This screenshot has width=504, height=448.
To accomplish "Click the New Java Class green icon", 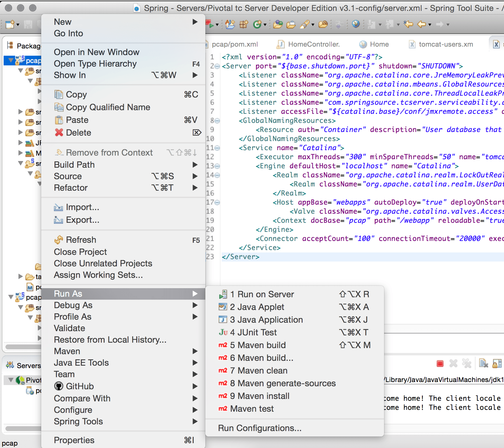I will 257,24.
